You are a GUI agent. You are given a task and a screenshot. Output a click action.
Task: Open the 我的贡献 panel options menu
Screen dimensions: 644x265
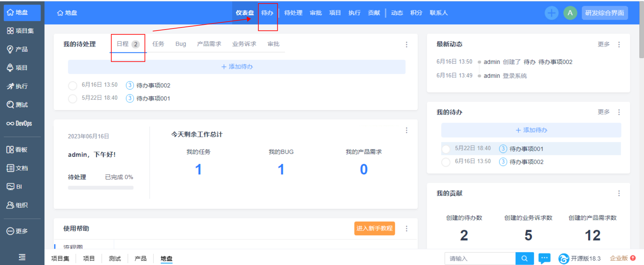click(x=619, y=193)
